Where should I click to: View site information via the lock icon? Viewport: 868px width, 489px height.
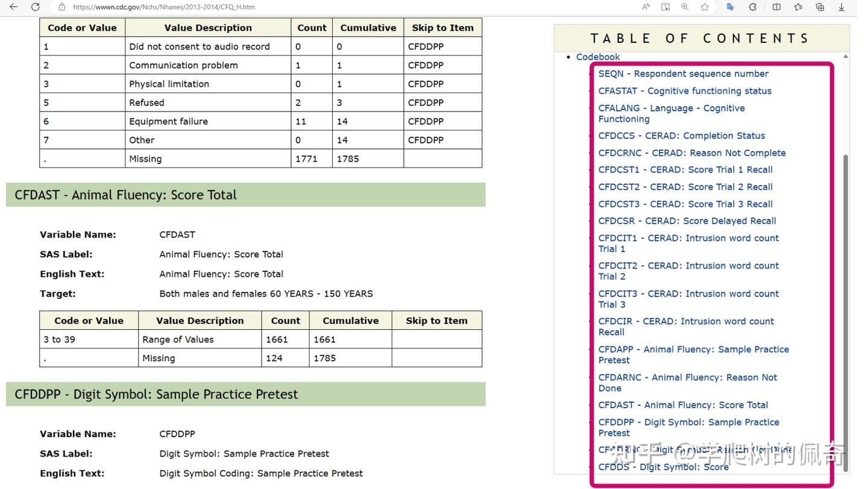(x=61, y=7)
